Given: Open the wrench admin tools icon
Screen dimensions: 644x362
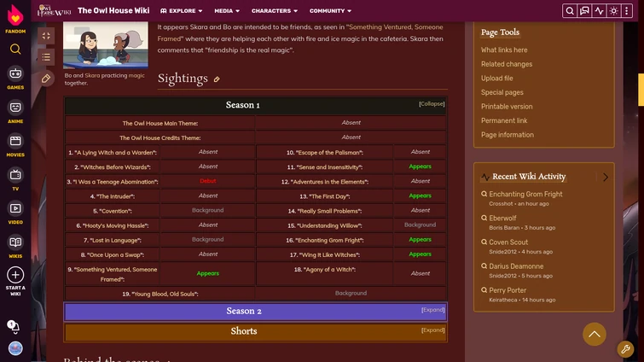Looking at the screenshot, I should pyautogui.click(x=625, y=349).
